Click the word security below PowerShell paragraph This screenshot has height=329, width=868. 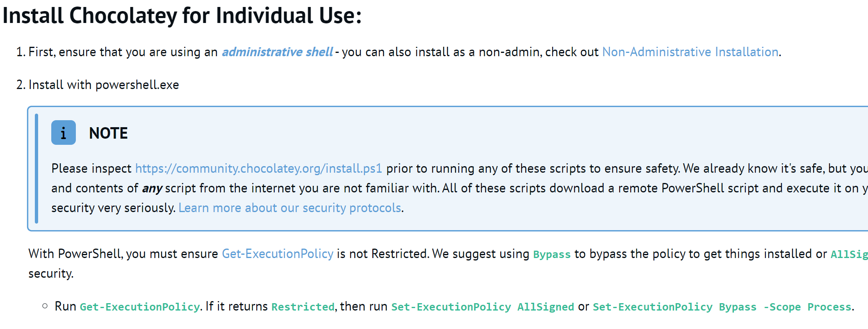(x=50, y=274)
